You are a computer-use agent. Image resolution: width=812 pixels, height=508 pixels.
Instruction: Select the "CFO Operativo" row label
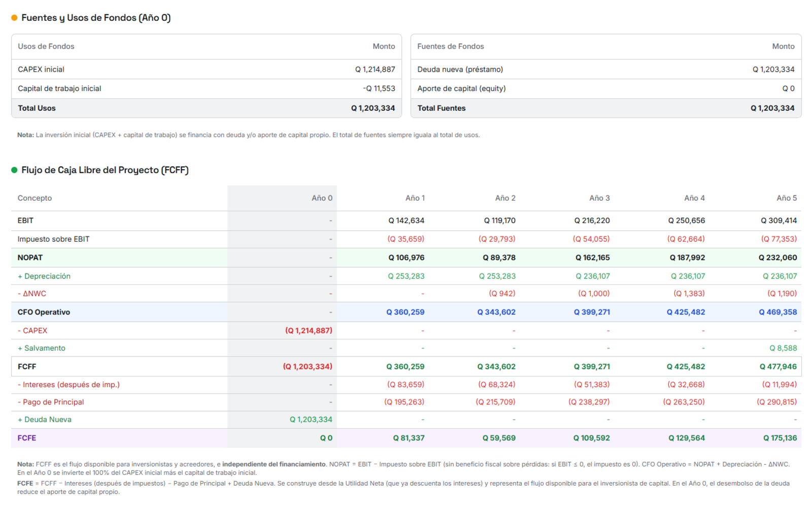pyautogui.click(x=44, y=312)
